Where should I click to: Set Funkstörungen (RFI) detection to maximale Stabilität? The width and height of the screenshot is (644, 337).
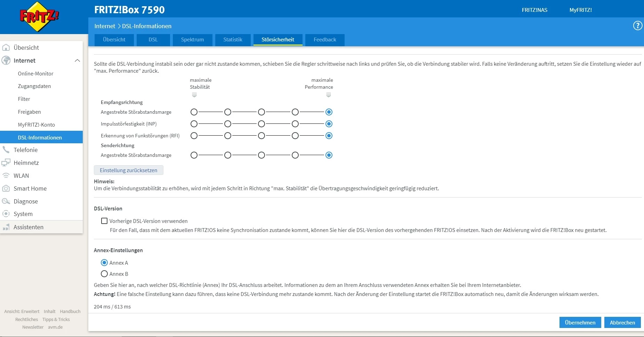(x=194, y=136)
